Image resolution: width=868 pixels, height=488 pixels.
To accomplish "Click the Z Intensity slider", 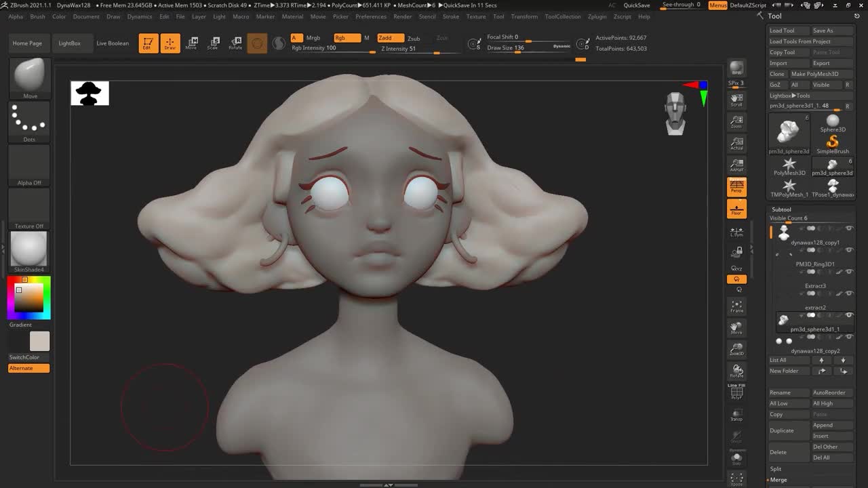I will [x=420, y=49].
